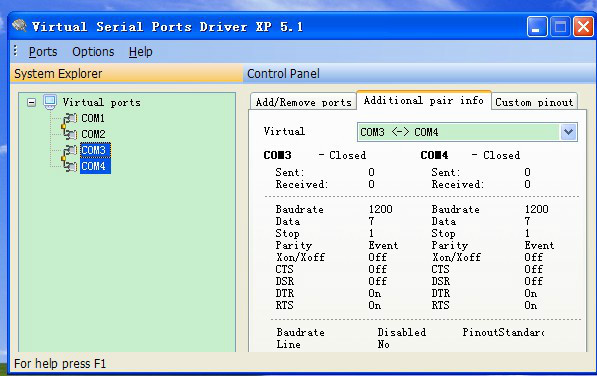Click the COM4 port icon
The height and width of the screenshot is (376, 597).
click(x=70, y=166)
